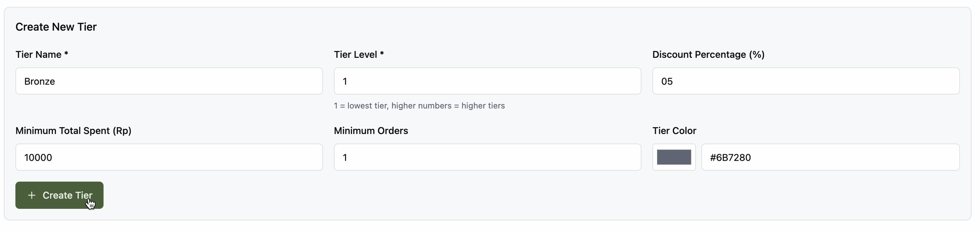Image resolution: width=980 pixels, height=231 pixels.
Task: Edit the #6B7280 hex color field
Action: (x=830, y=157)
